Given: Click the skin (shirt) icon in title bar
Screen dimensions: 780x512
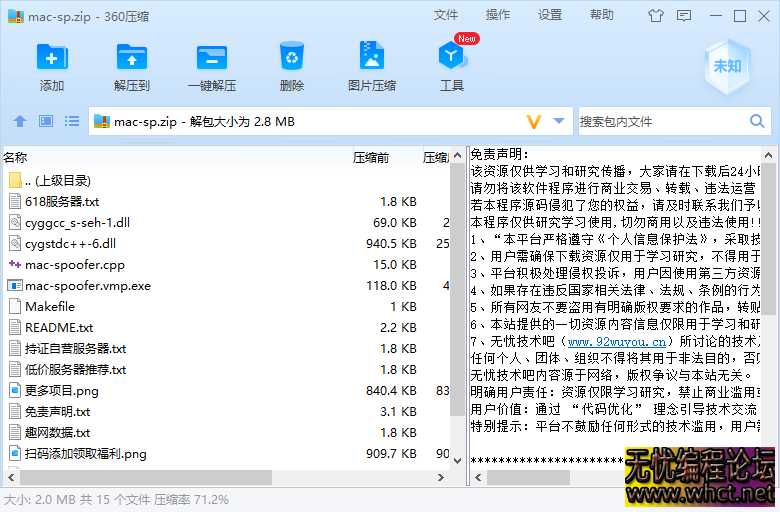Looking at the screenshot, I should tap(656, 16).
